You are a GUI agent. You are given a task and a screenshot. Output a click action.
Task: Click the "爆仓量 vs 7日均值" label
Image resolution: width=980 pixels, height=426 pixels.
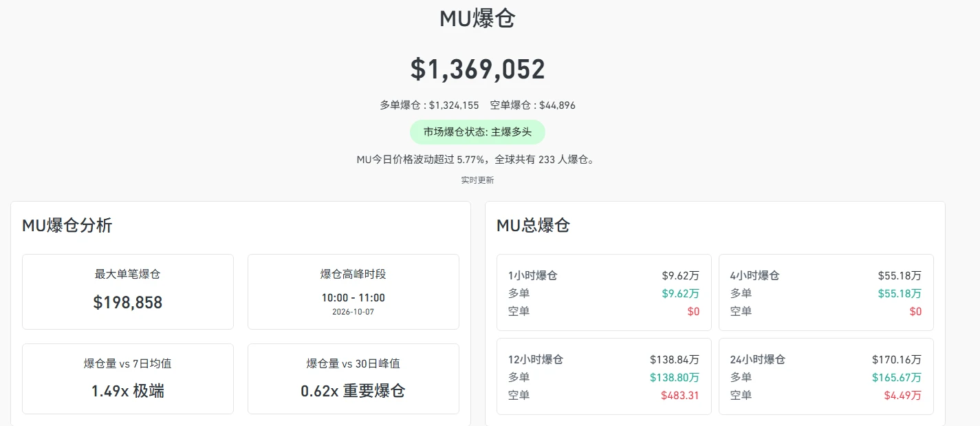point(128,363)
